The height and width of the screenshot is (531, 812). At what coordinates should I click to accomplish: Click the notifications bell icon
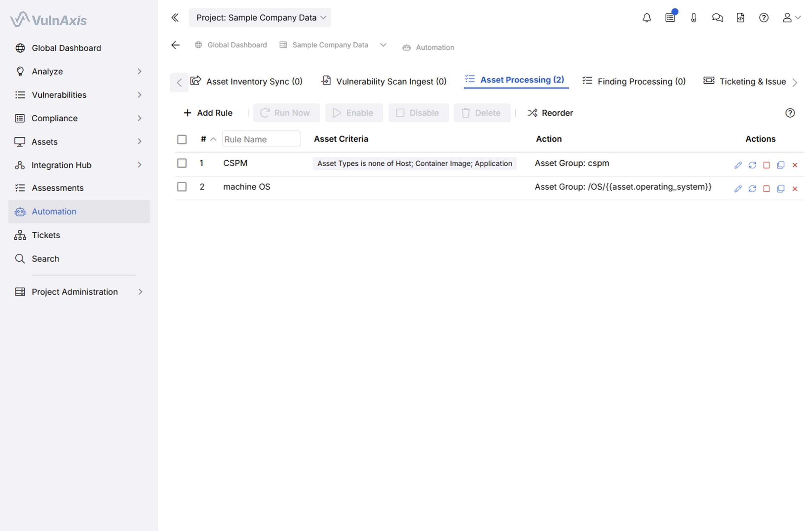(x=646, y=18)
